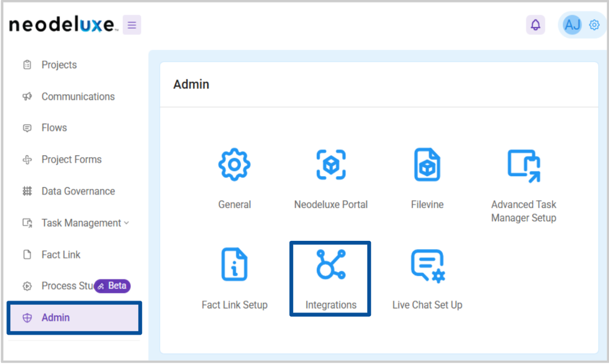Click the Advanced Task Manager Setup label
Image resolution: width=609 pixels, height=364 pixels.
point(524,211)
